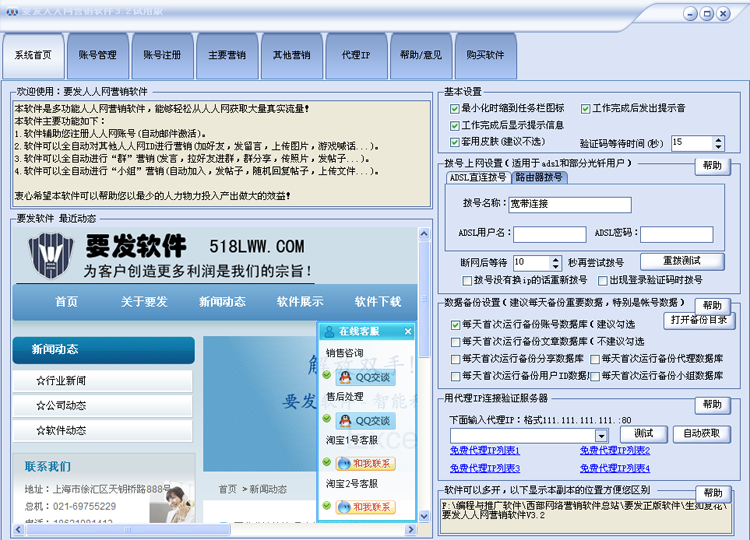Screen dimensions: 750x540
Task: Open the 免费代理IP列表4 link
Action: point(615,468)
